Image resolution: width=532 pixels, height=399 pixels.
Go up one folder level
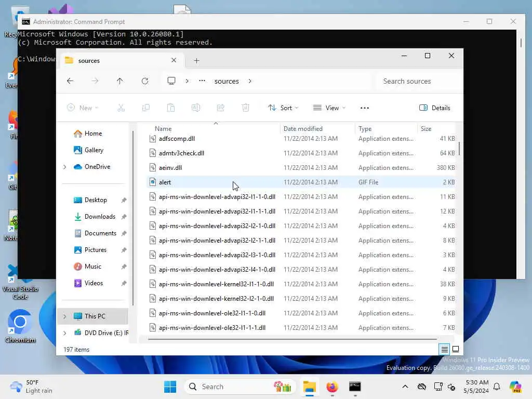pyautogui.click(x=120, y=81)
